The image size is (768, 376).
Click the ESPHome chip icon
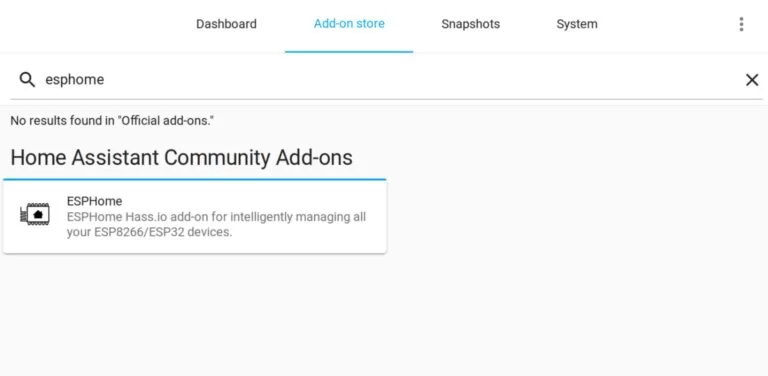pos(35,214)
